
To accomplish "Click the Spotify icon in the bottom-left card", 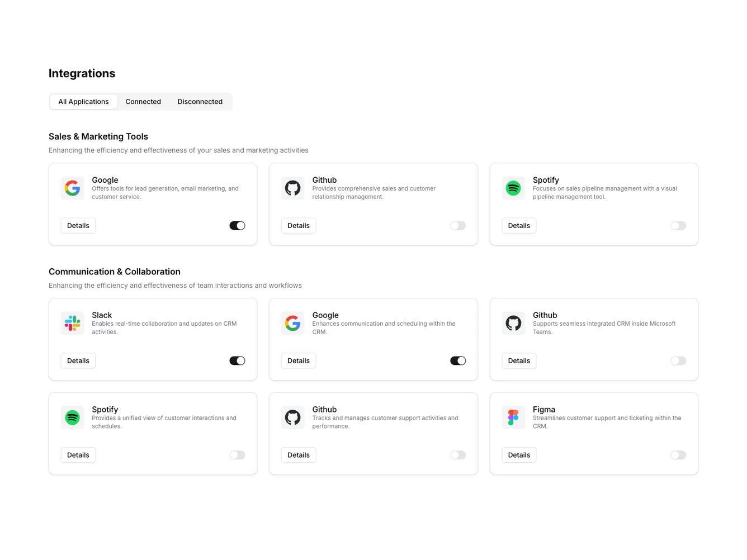I will tap(72, 417).
